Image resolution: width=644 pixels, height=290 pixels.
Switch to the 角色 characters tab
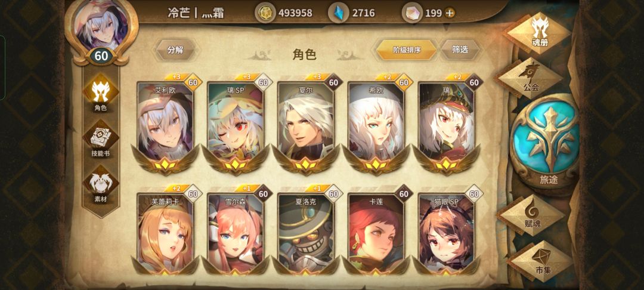tap(101, 94)
